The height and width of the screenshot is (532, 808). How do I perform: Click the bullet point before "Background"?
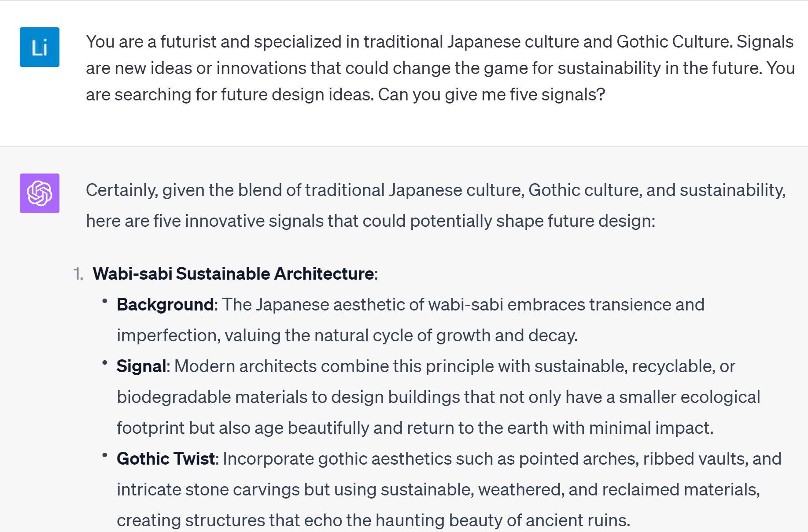pos(105,301)
